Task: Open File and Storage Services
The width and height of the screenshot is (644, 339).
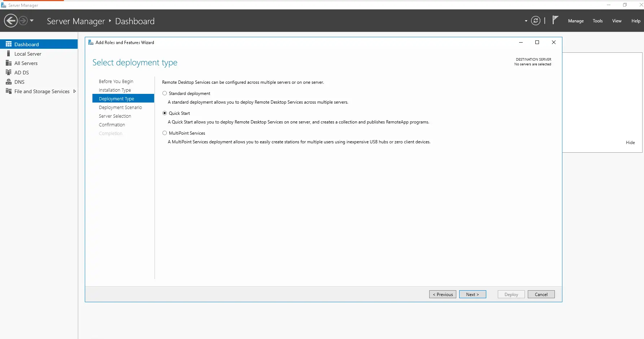Action: point(42,91)
